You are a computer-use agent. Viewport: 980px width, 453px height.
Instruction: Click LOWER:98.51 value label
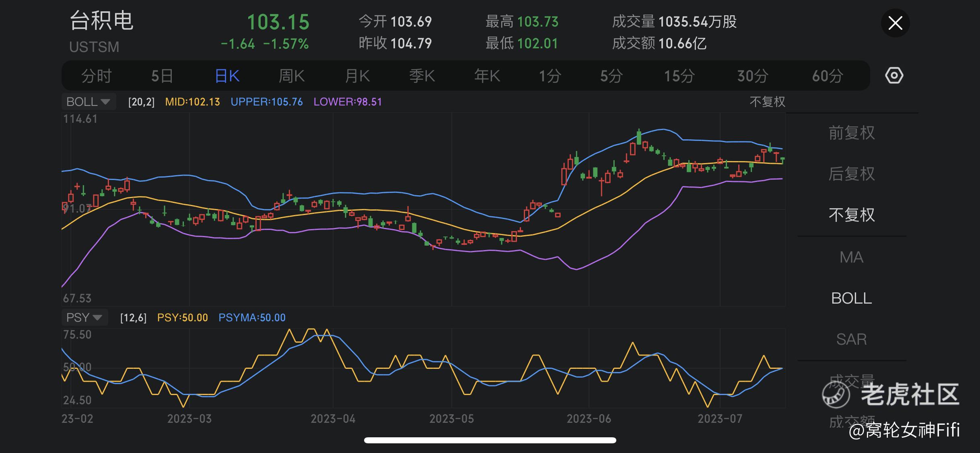coord(348,102)
